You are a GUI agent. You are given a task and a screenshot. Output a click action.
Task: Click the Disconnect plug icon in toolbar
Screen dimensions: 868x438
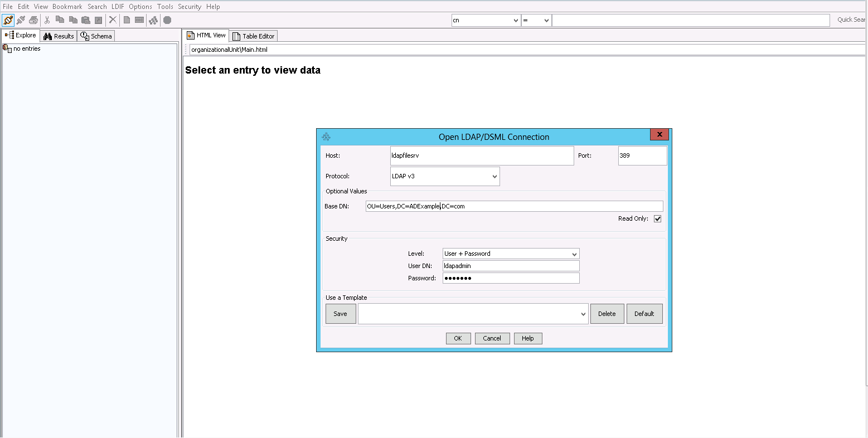(x=21, y=20)
